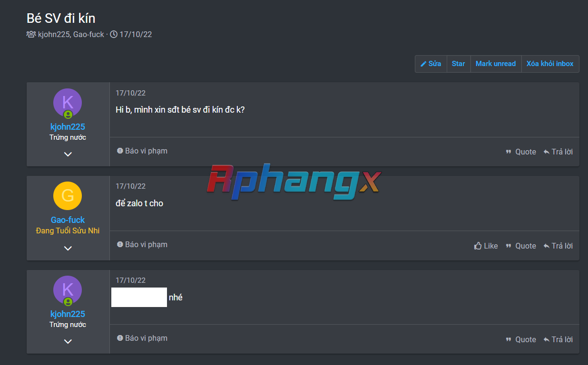Click kjohn225's avatar in the third message

pos(68,290)
